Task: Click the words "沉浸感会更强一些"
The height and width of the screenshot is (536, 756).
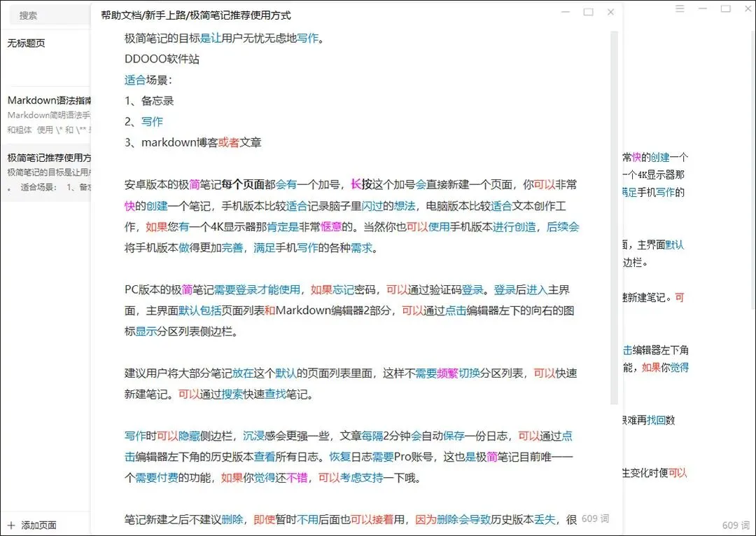Action: coord(286,436)
